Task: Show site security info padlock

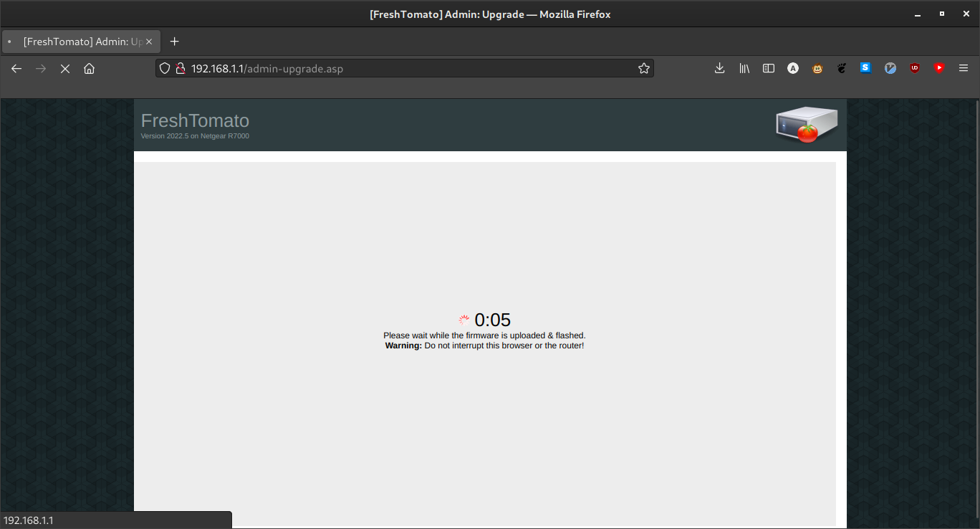Action: coord(181,68)
